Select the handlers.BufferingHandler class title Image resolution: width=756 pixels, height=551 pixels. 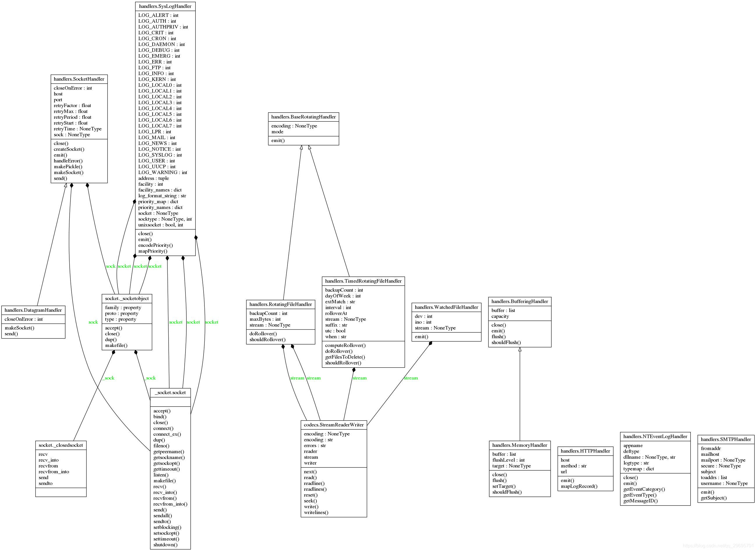pyautogui.click(x=520, y=302)
